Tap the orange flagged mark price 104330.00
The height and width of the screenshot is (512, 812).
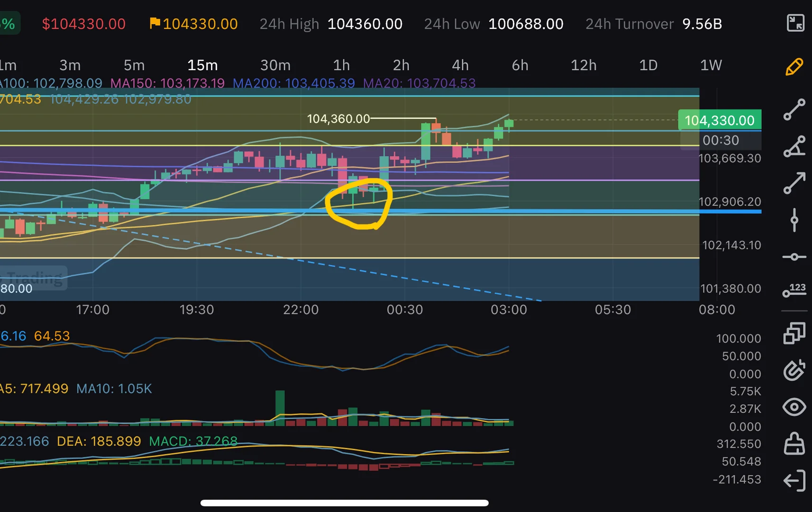pos(194,24)
